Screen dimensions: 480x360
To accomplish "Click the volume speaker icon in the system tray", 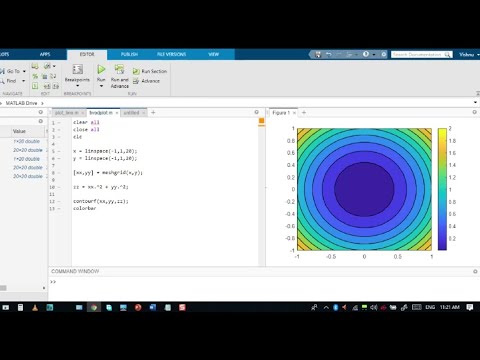I will point(374,308).
